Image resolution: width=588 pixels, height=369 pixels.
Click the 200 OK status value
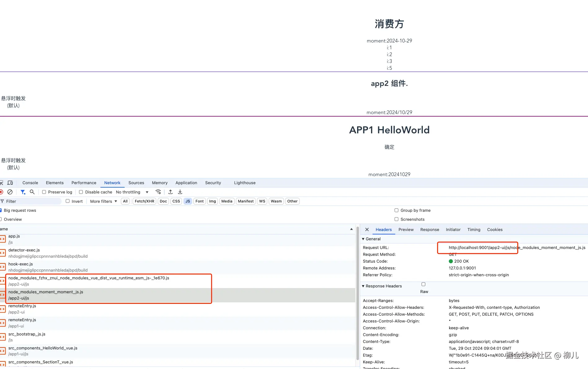point(459,261)
